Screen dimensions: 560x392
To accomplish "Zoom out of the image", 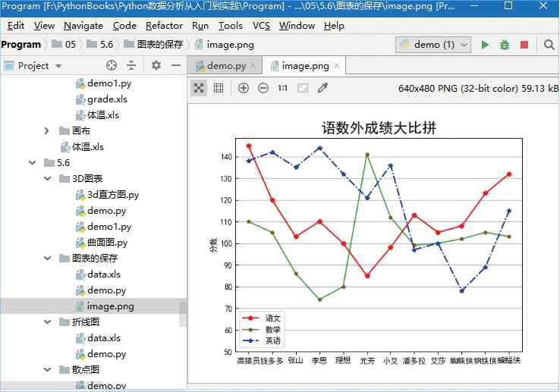I will coord(263,88).
